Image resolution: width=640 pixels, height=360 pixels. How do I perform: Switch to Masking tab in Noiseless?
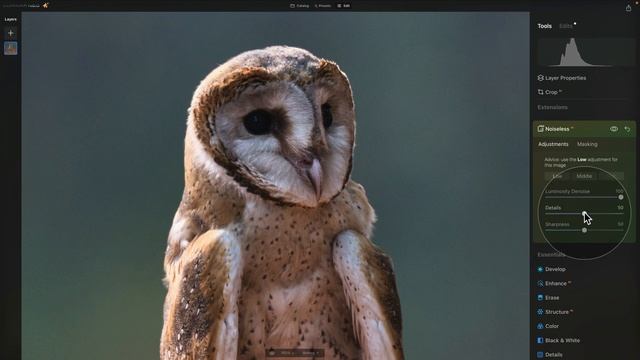(x=587, y=144)
